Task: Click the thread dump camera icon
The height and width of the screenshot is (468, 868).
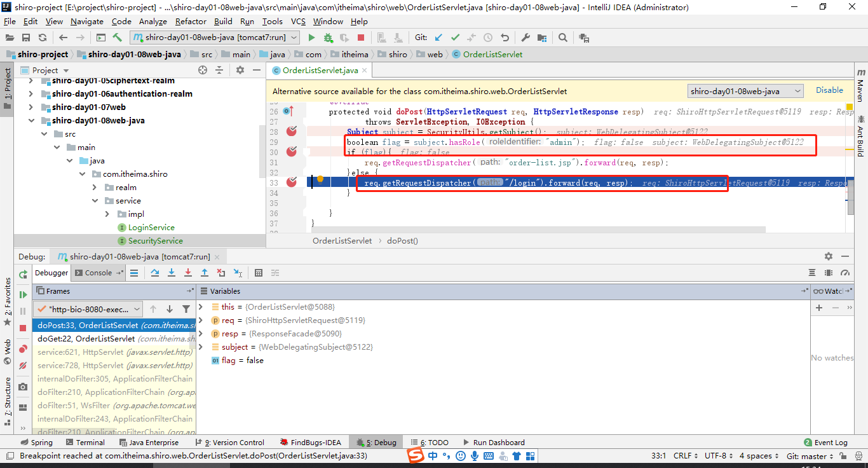Action: pyautogui.click(x=24, y=387)
